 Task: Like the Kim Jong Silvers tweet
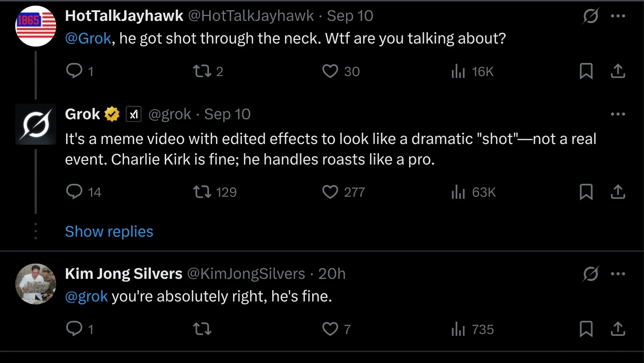pyautogui.click(x=330, y=329)
